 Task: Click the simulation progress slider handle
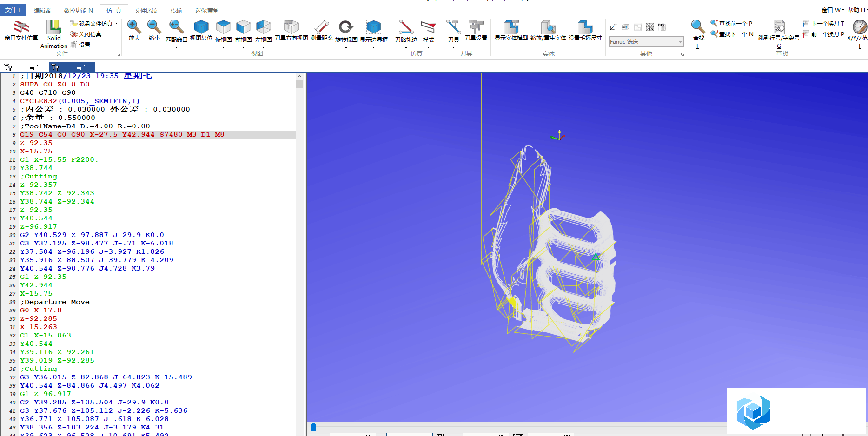[313, 427]
